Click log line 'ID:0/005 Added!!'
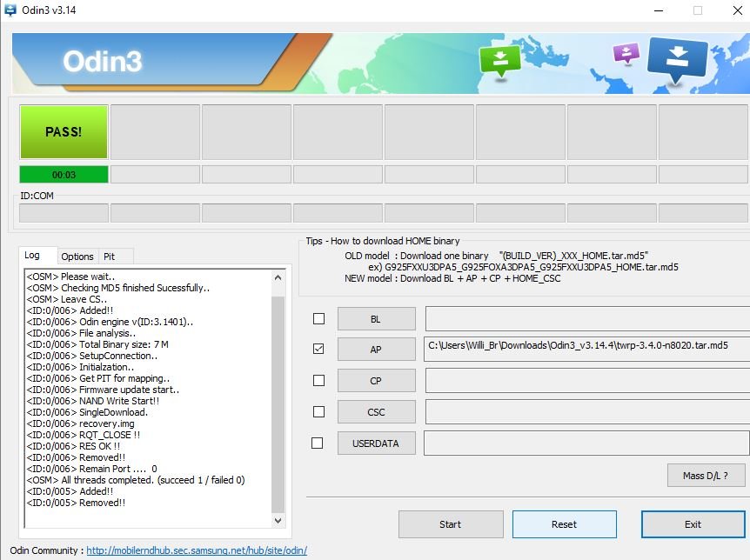Screen dimensions: 750x560 (x=70, y=491)
